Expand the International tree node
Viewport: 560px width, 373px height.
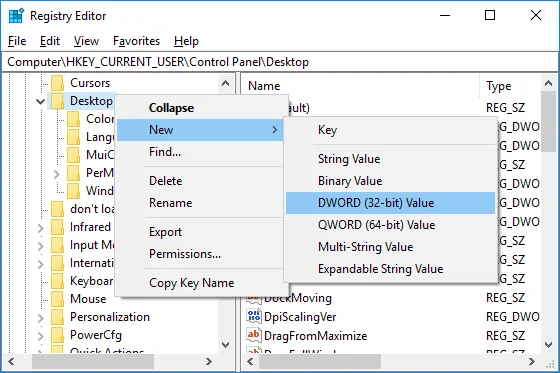tap(40, 264)
